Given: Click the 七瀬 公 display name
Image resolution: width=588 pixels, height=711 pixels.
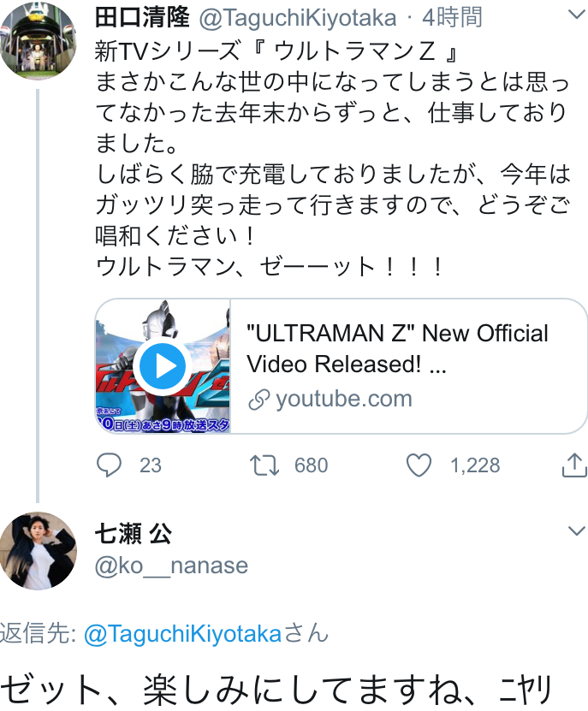Looking at the screenshot, I should click(134, 534).
